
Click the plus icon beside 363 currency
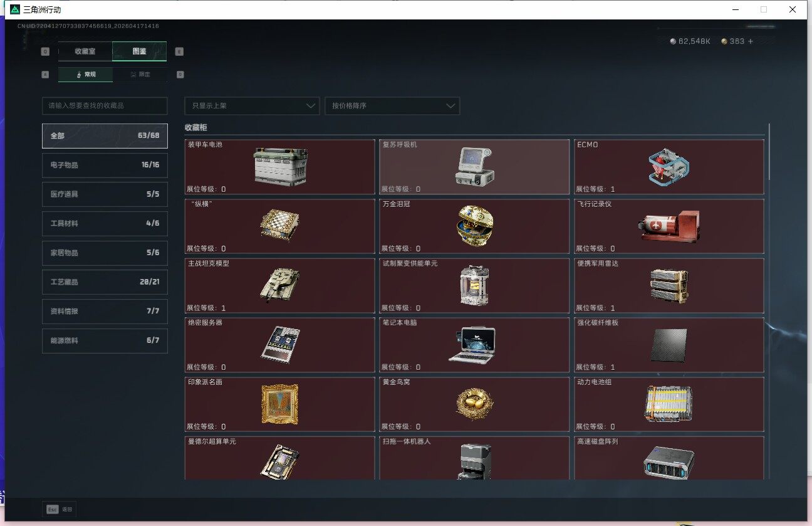point(751,41)
